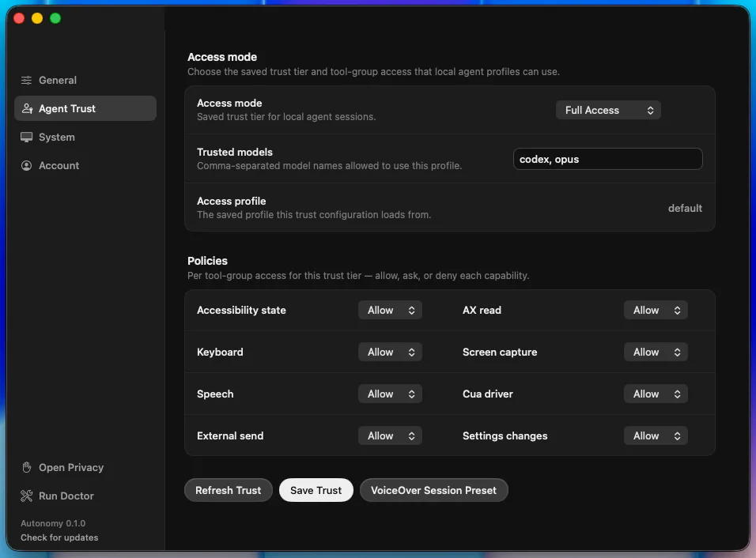Go to the Account section

(85, 165)
